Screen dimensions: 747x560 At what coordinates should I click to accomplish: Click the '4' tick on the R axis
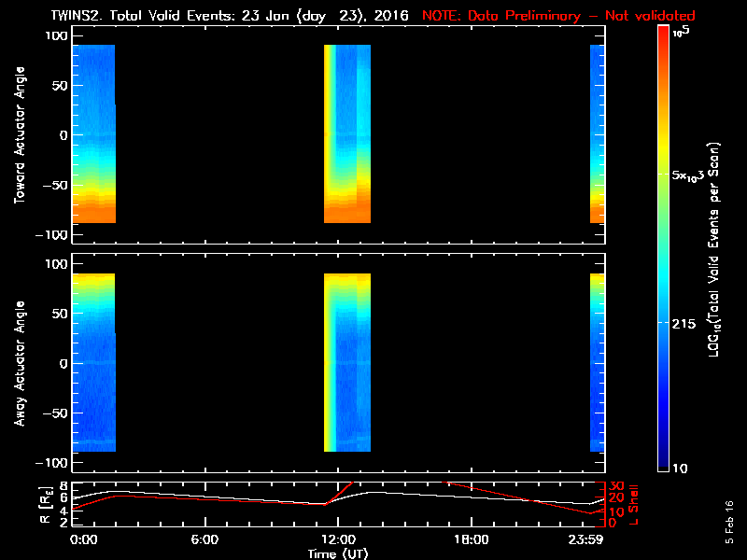point(62,511)
